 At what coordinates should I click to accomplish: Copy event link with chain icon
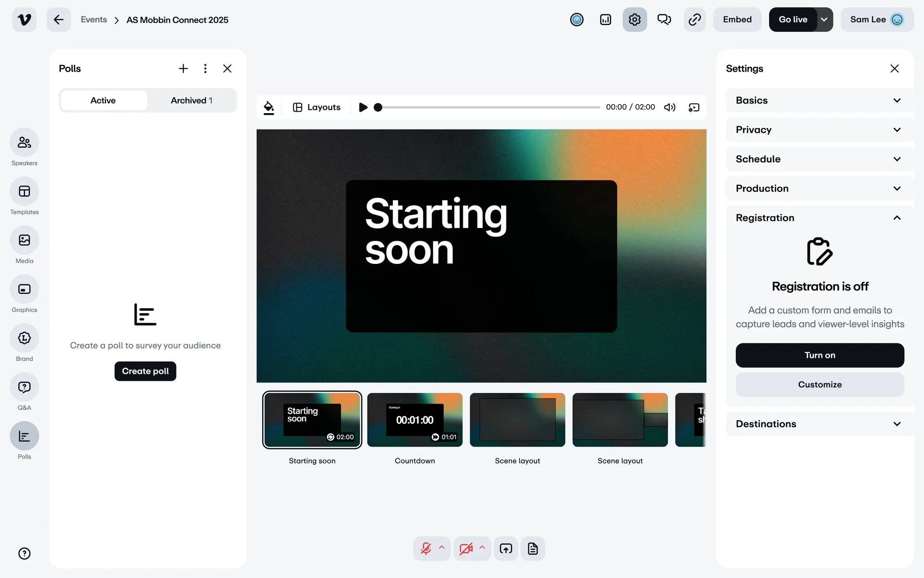click(x=694, y=20)
